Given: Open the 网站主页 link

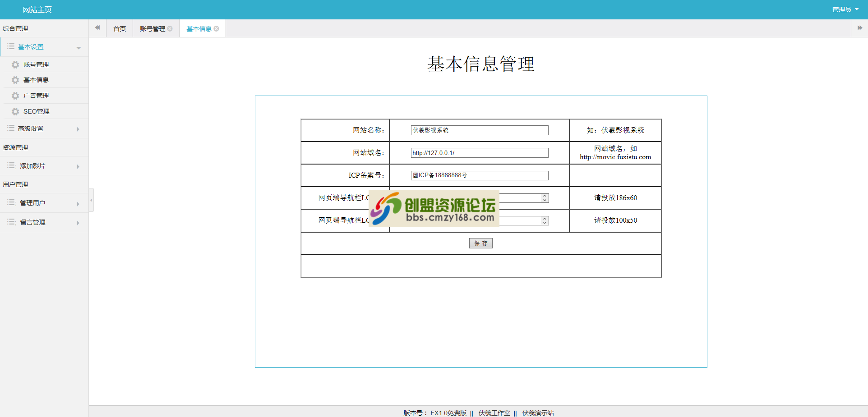Looking at the screenshot, I should click(37, 9).
